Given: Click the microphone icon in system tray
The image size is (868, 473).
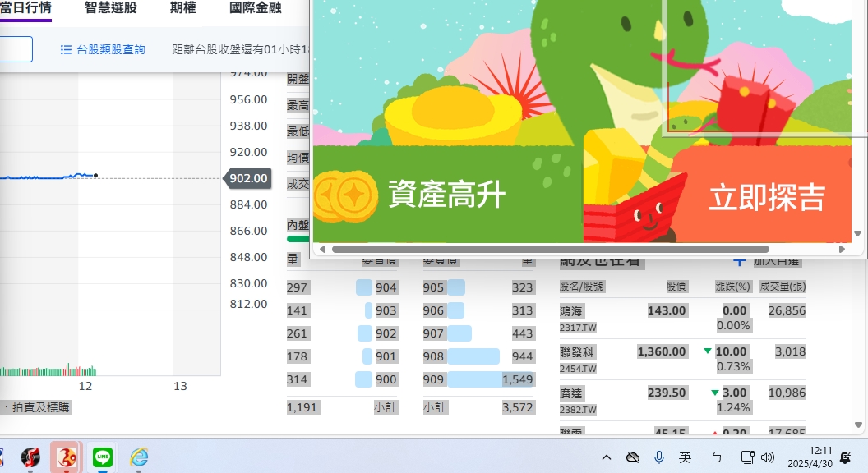Looking at the screenshot, I should [658, 457].
